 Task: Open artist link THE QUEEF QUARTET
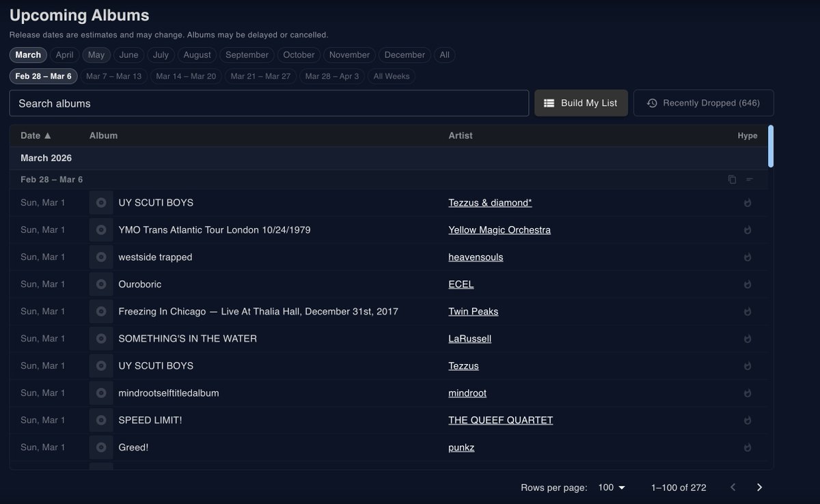[x=501, y=420]
